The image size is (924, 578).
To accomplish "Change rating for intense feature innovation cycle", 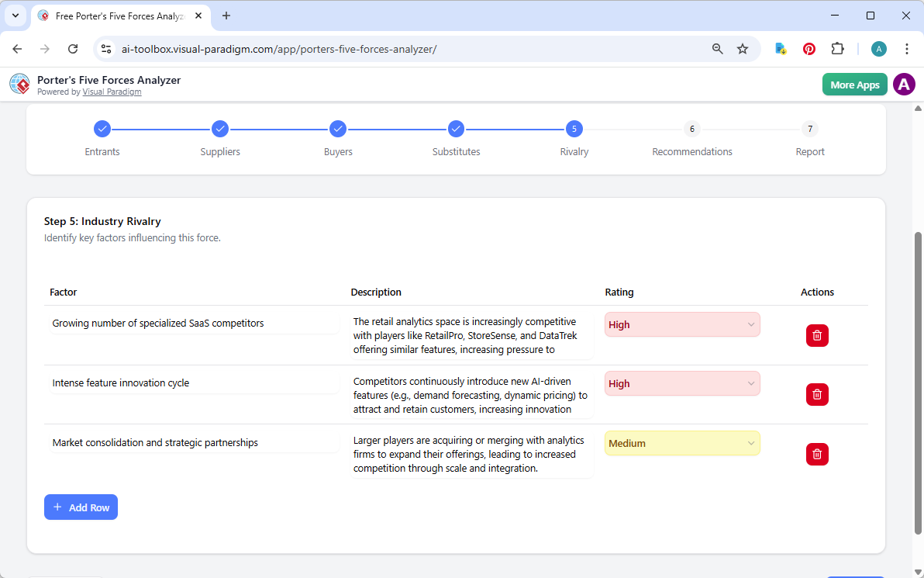I will click(x=681, y=383).
